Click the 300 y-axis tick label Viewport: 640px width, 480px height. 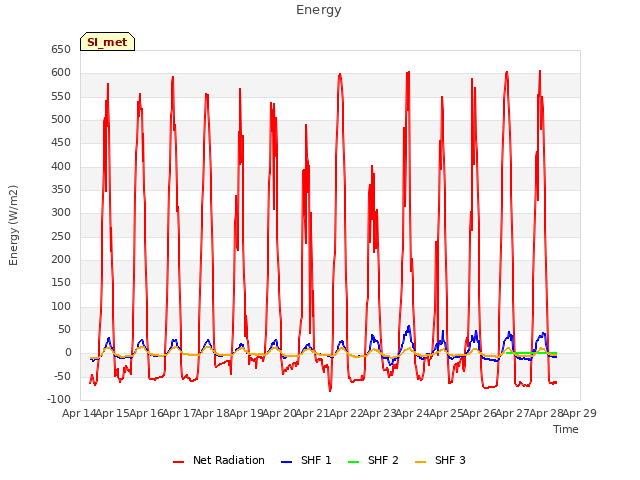61,213
